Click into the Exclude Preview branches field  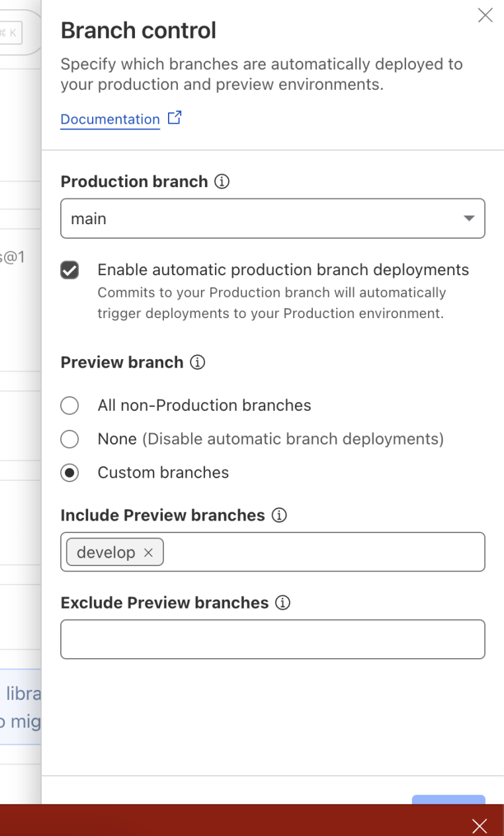273,640
